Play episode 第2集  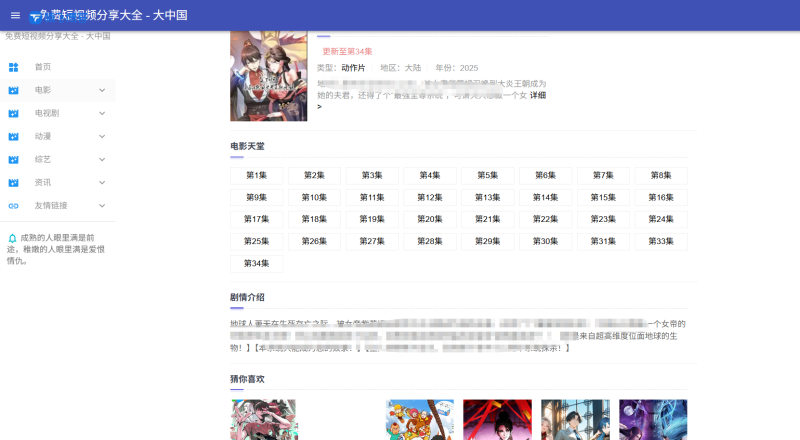314,176
